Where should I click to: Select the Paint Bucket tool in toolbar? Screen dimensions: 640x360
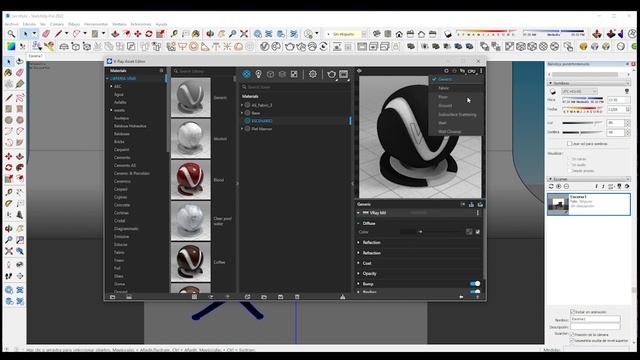click(196, 34)
